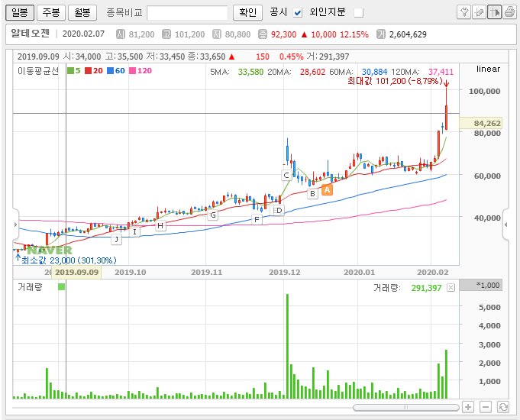The image size is (520, 420).
Task: Expand the left side panel arrow
Action: (x=15, y=225)
